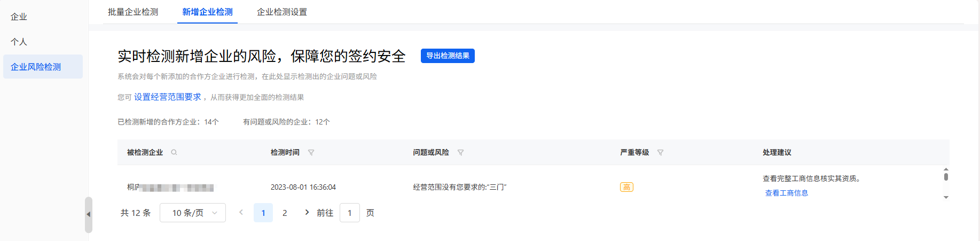
Task: Open 查看工商信息 link
Action: pyautogui.click(x=787, y=193)
